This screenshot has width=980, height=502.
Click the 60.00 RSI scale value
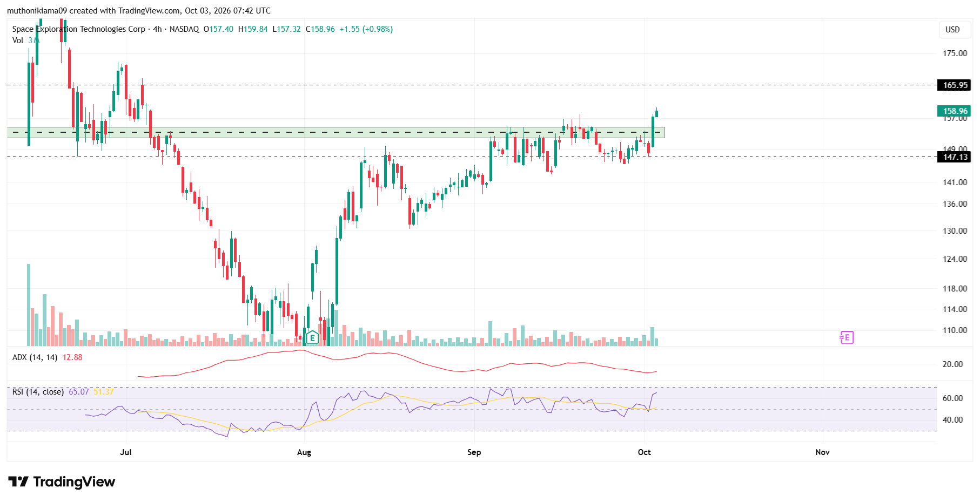pos(952,398)
